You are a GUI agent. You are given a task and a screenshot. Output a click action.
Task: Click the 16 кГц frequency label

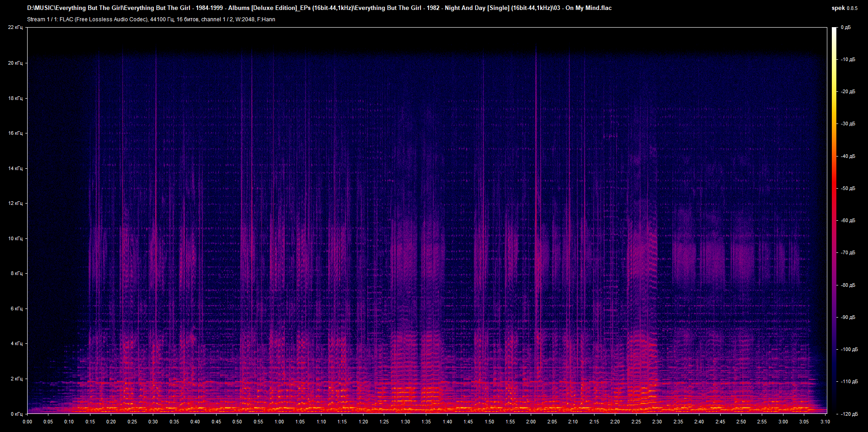pyautogui.click(x=15, y=133)
